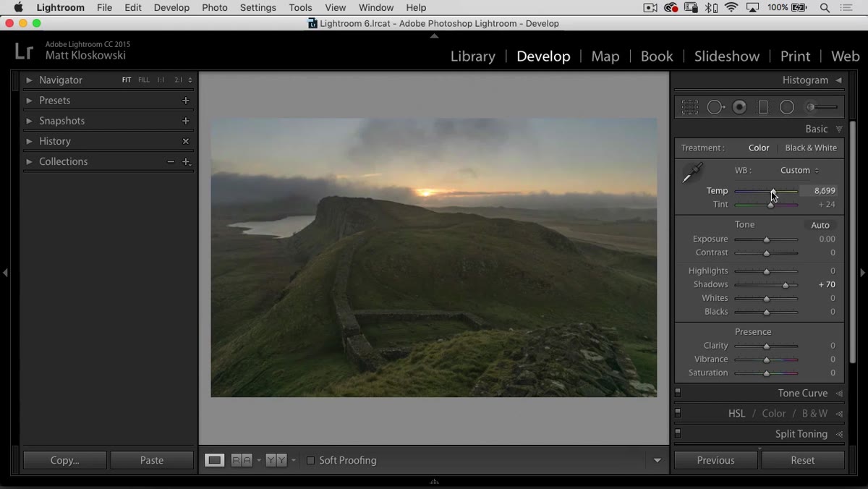The height and width of the screenshot is (489, 868).
Task: Remove collection with the minus icon
Action: tap(171, 161)
